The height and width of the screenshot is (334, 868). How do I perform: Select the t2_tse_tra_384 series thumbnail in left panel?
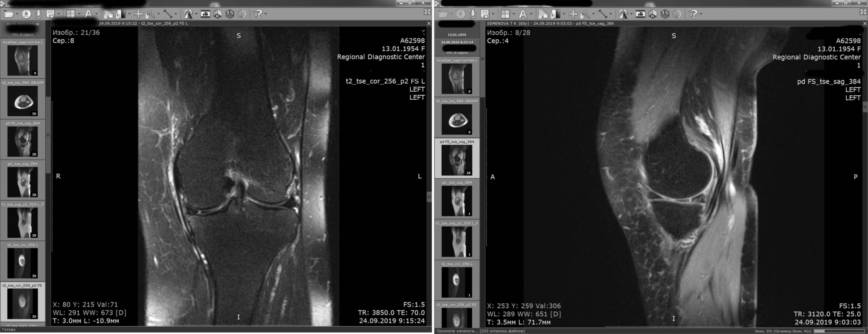coord(23,101)
